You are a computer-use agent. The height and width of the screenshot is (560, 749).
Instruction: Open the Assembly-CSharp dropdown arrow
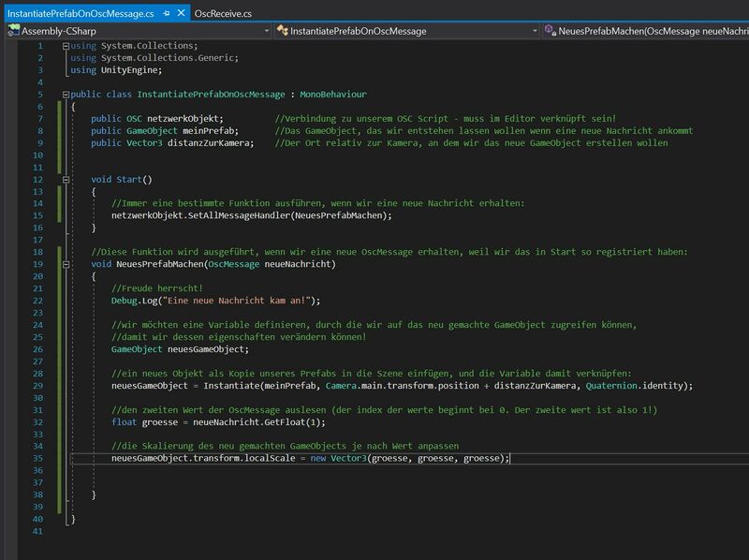(265, 31)
